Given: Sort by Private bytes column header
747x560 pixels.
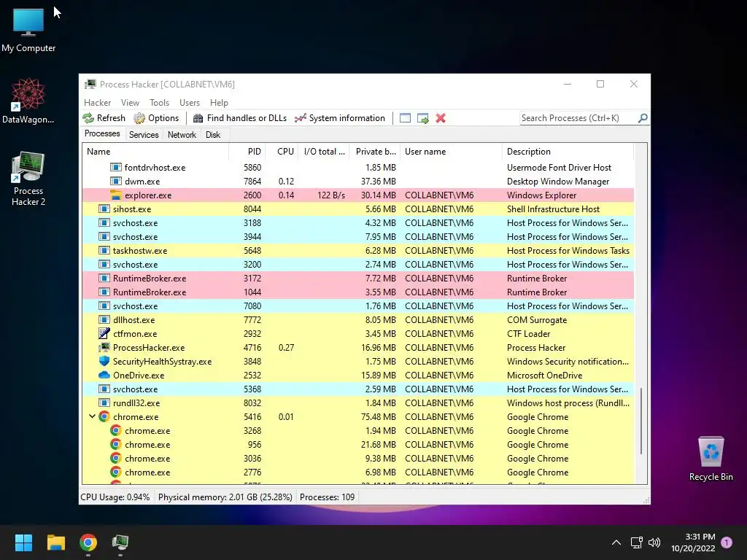Looking at the screenshot, I should (375, 152).
